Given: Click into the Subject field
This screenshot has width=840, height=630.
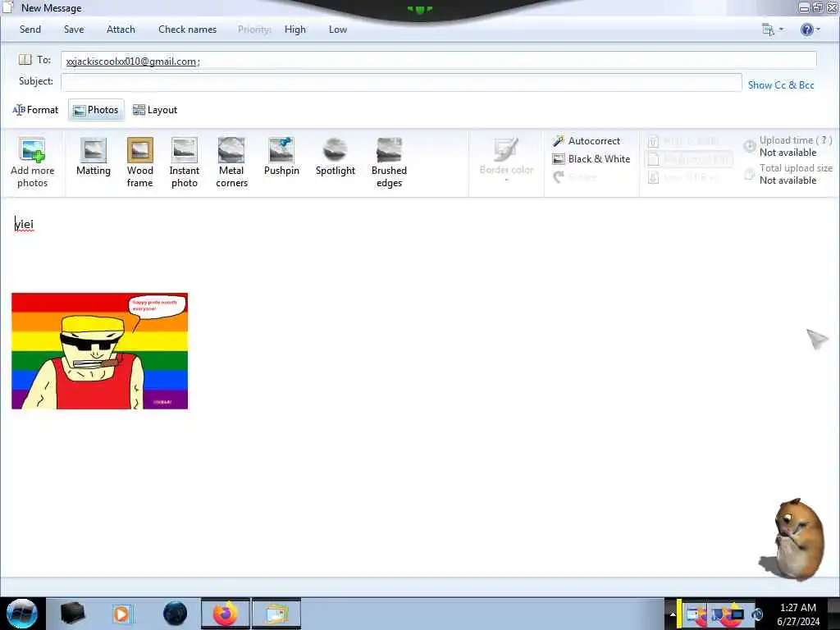Looking at the screenshot, I should coord(401,82).
